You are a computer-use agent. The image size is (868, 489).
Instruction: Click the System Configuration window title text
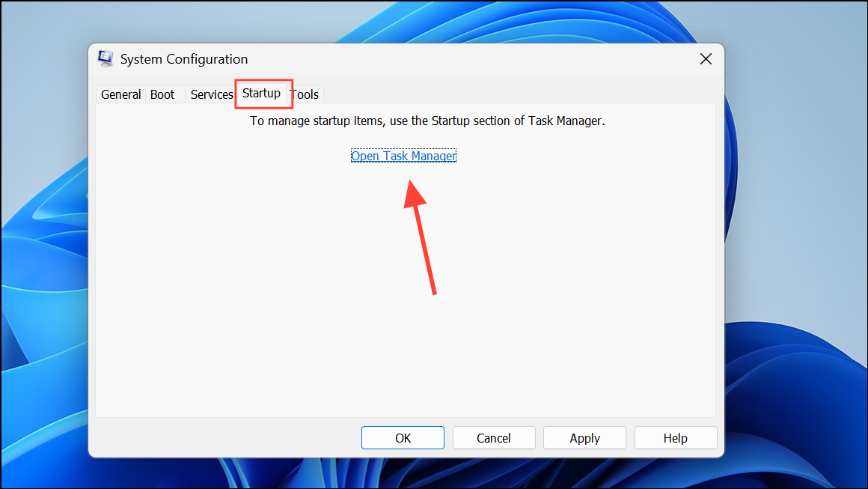pyautogui.click(x=184, y=59)
